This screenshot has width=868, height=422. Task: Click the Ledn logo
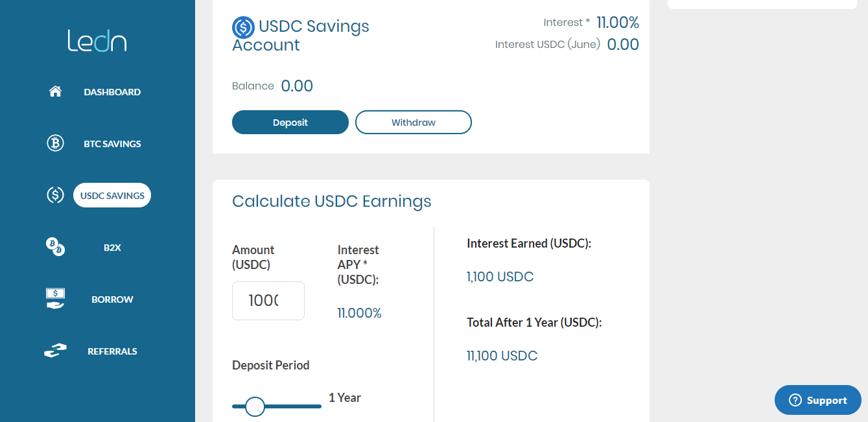pos(97,41)
